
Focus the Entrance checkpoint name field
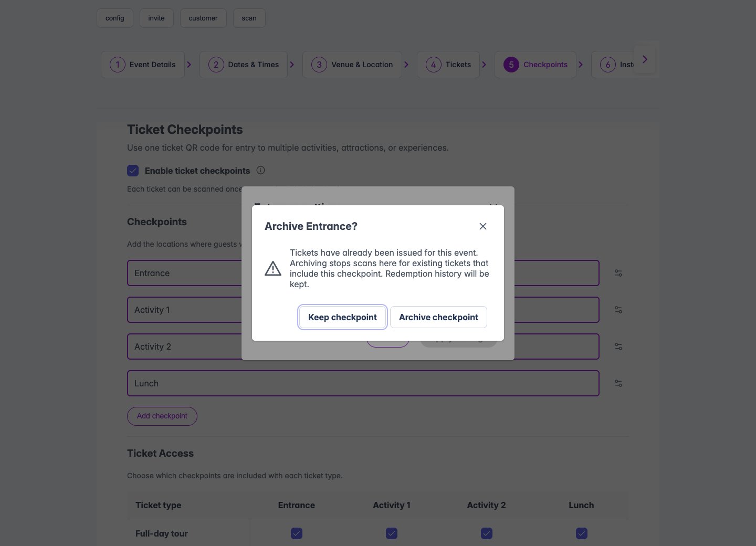[363, 273]
